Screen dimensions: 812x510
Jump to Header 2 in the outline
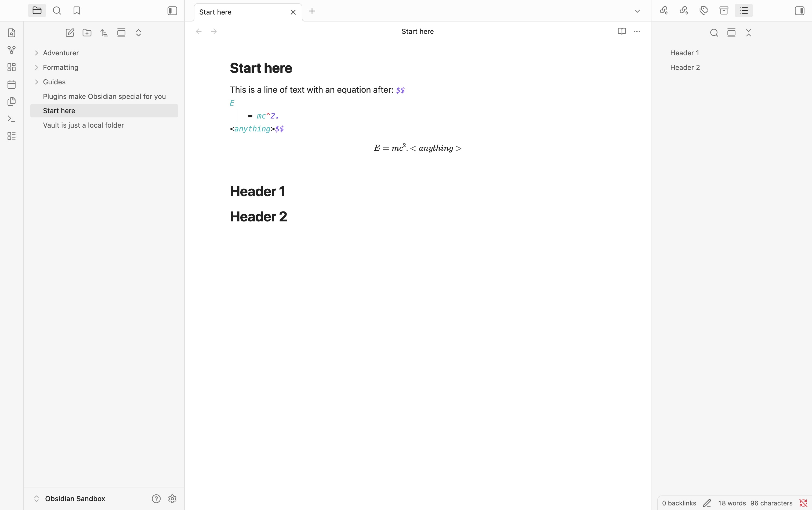(x=684, y=67)
